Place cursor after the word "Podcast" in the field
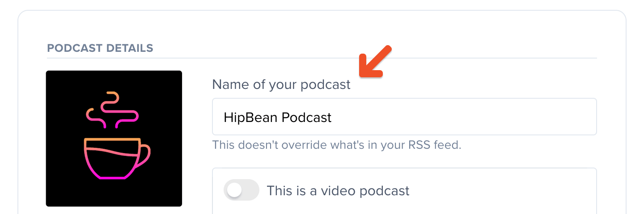The image size is (644, 214). (x=333, y=117)
